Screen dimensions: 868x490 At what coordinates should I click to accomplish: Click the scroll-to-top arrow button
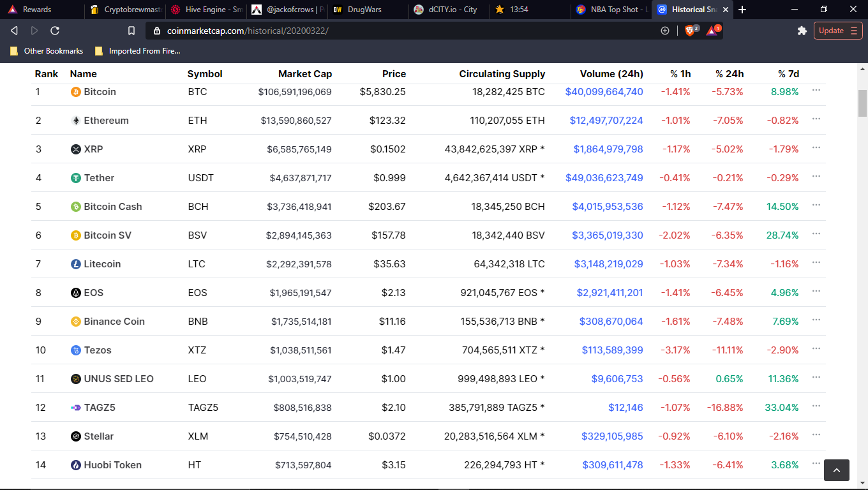(x=836, y=470)
